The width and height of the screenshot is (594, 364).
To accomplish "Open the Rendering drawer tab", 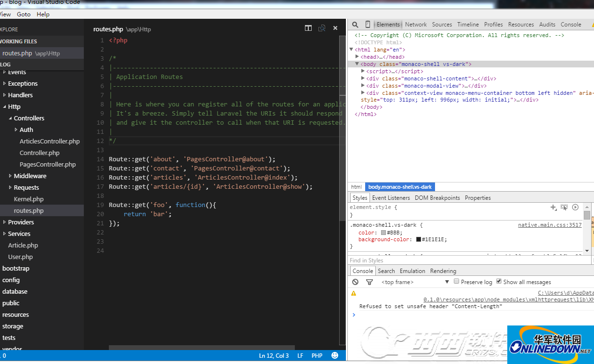I will 443,271.
